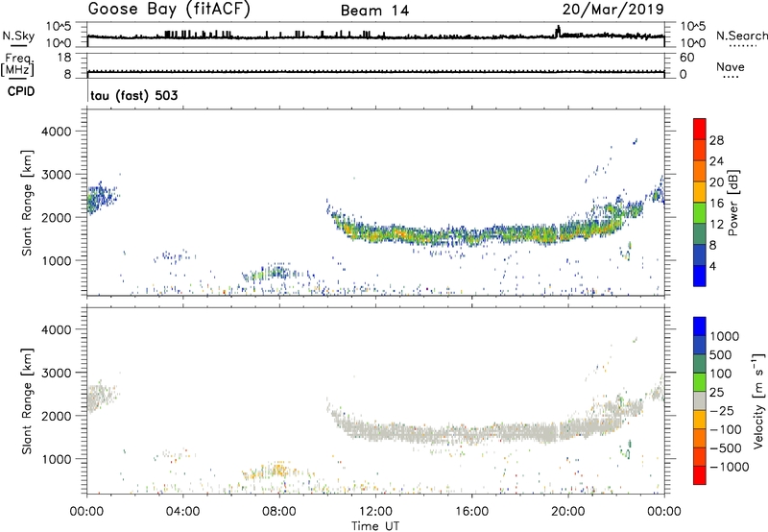
Task: Click the power scatter band at 12:00 UT
Action: click(x=375, y=234)
